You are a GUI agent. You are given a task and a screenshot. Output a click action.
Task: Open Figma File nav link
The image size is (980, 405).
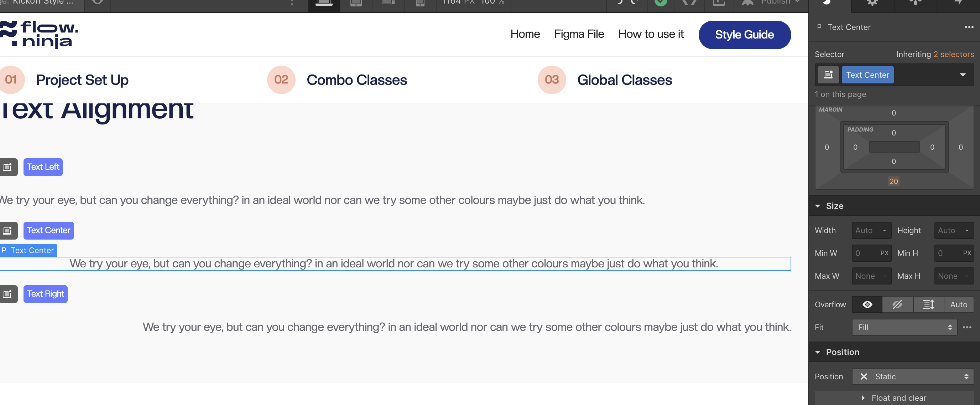pos(579,34)
